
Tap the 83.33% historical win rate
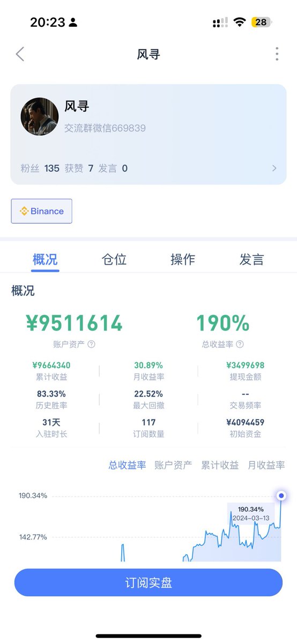tap(51, 394)
